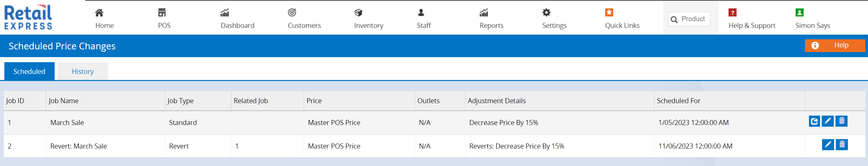Switch to the History tab
The width and height of the screenshot is (868, 166).
point(82,71)
